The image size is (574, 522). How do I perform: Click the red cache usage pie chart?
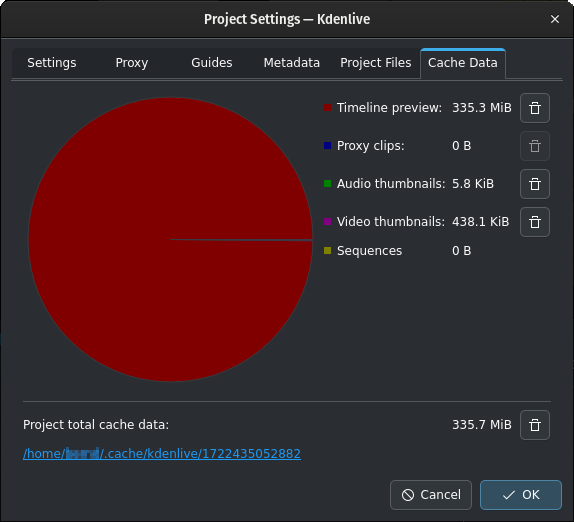(x=170, y=239)
